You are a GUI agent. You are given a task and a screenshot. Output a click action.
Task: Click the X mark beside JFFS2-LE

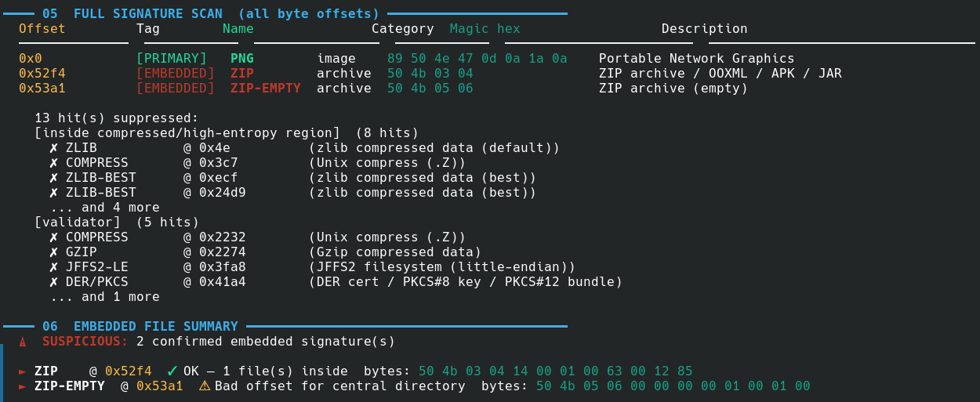[x=54, y=267]
